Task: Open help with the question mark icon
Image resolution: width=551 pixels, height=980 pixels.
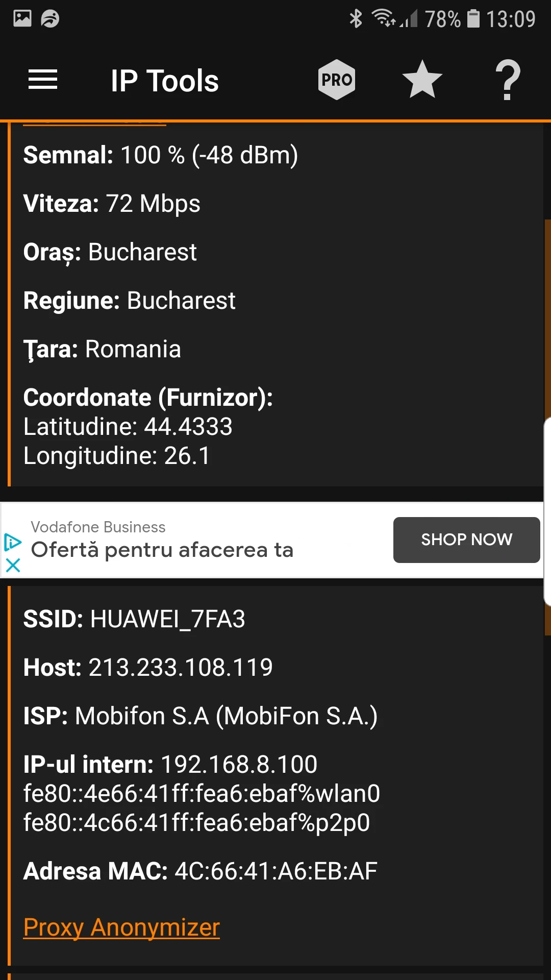Action: tap(508, 80)
